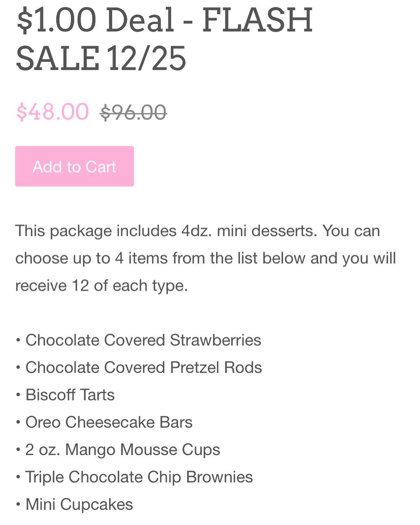
Task: Select the Mini Cupcakes list item
Action: click(79, 504)
